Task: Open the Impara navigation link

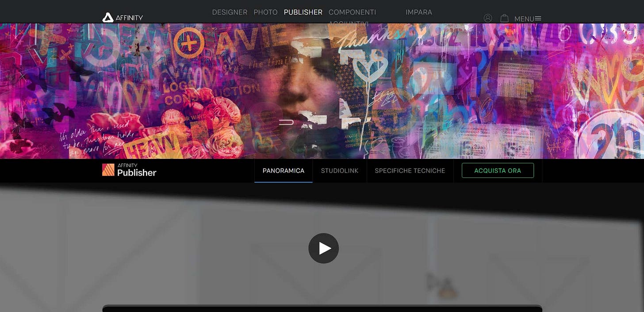Action: (419, 12)
